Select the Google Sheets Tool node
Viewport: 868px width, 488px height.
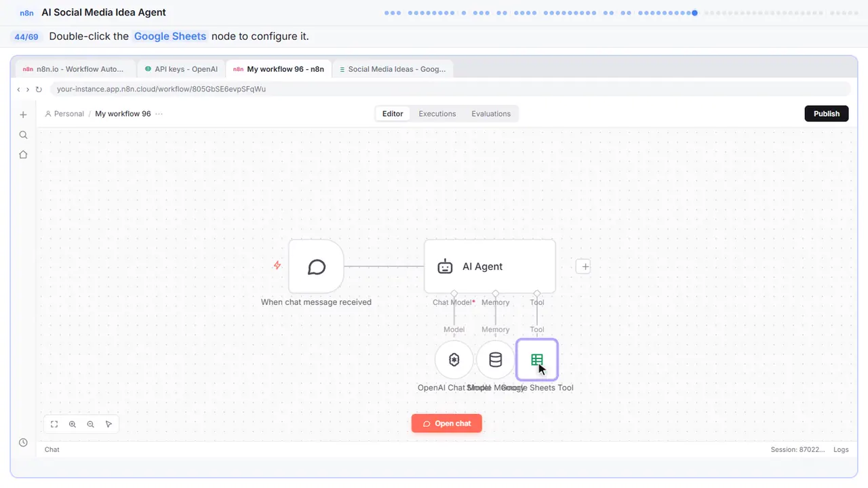[x=537, y=359]
